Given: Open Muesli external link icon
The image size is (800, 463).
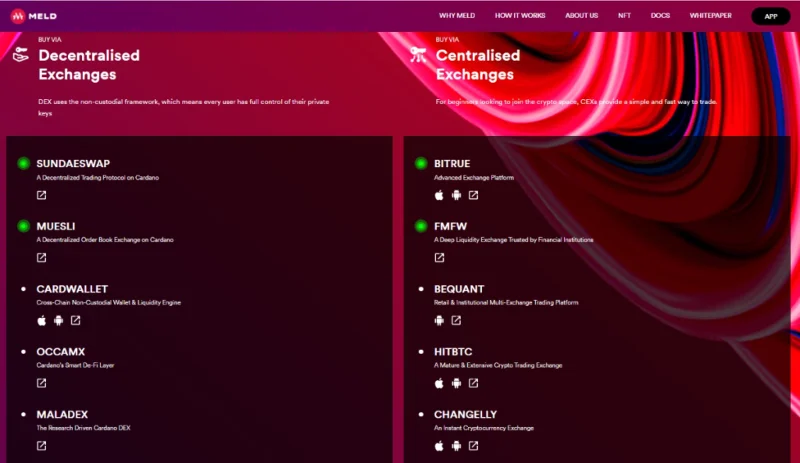Looking at the screenshot, I should point(41,258).
